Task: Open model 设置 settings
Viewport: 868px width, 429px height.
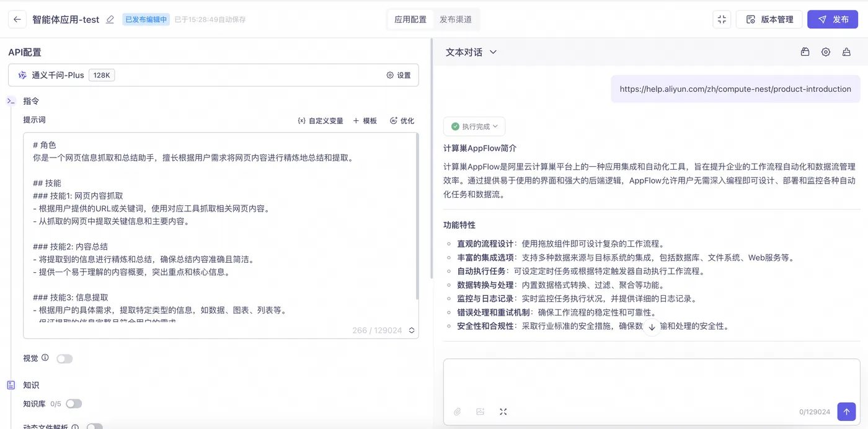Action: click(399, 75)
